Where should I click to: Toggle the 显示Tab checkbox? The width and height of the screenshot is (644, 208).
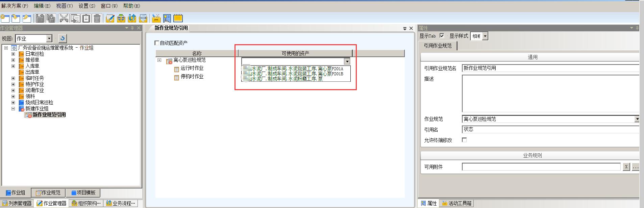click(442, 36)
